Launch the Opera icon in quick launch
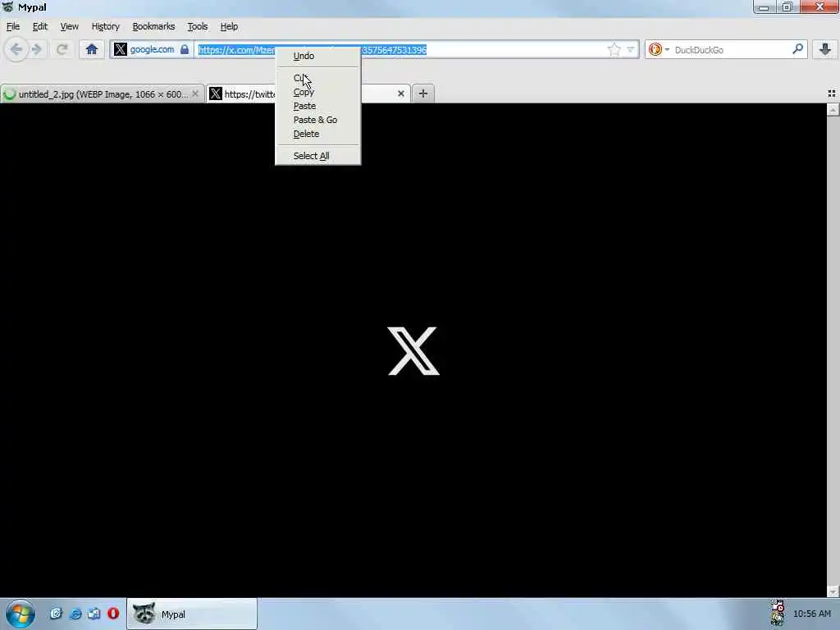Image resolution: width=840 pixels, height=630 pixels. point(113,614)
